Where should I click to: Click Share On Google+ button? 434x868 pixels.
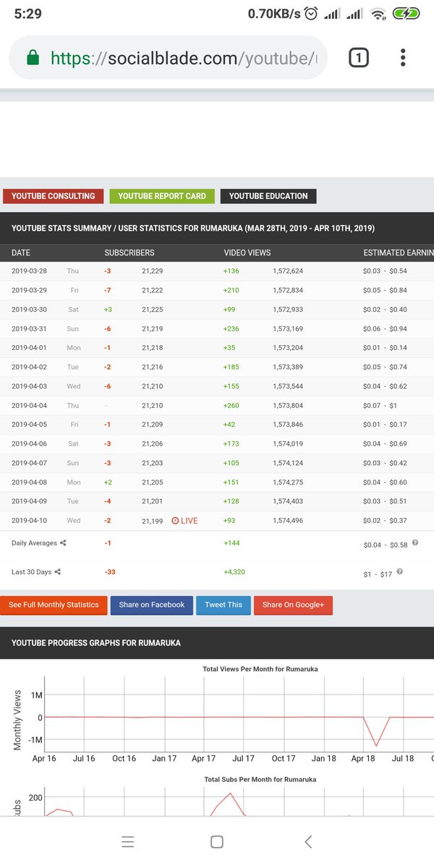click(x=293, y=605)
